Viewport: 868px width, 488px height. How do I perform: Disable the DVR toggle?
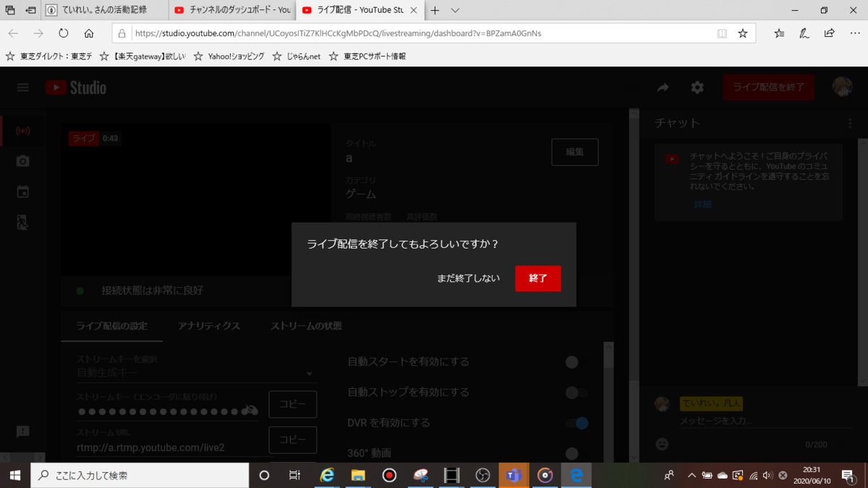pos(576,423)
